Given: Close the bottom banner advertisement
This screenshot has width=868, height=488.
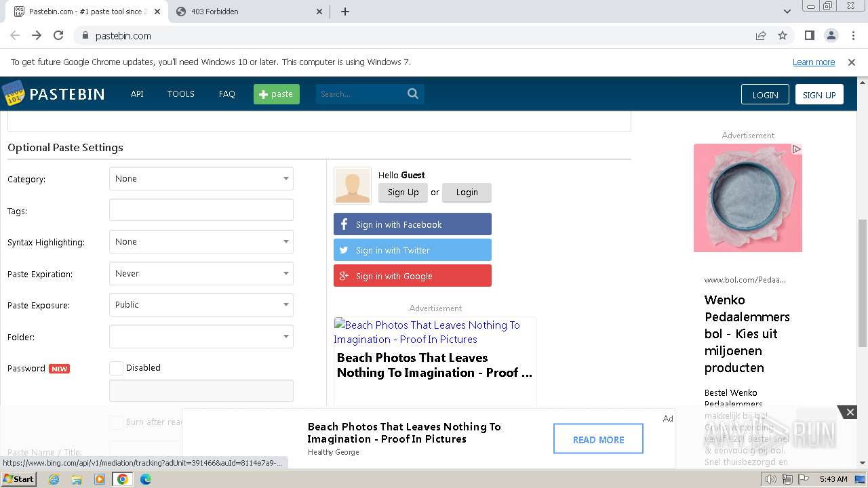Looking at the screenshot, I should click(850, 411).
